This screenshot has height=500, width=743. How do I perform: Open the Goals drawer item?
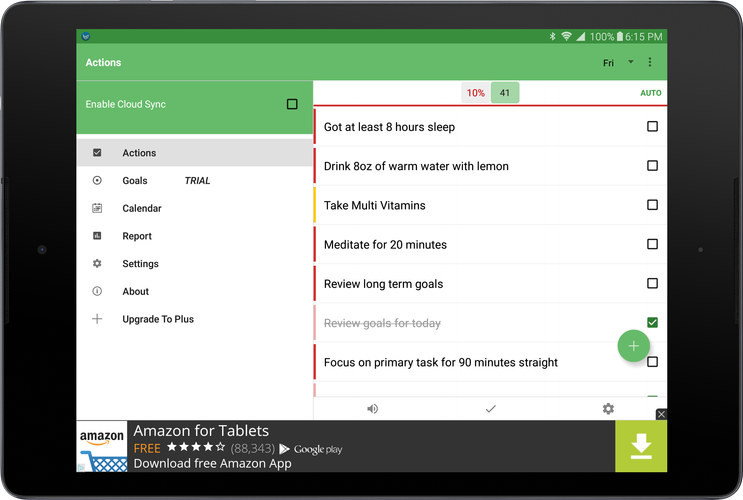pyautogui.click(x=194, y=181)
